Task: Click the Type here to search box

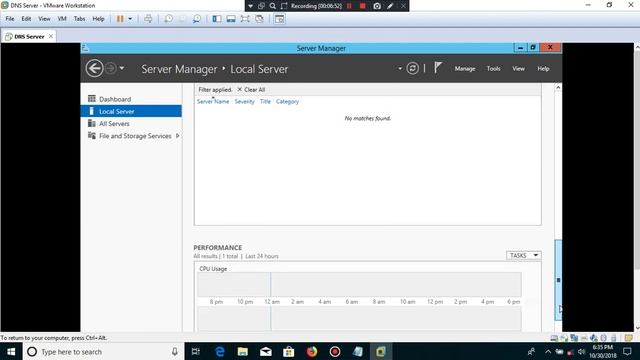Action: (x=103, y=351)
